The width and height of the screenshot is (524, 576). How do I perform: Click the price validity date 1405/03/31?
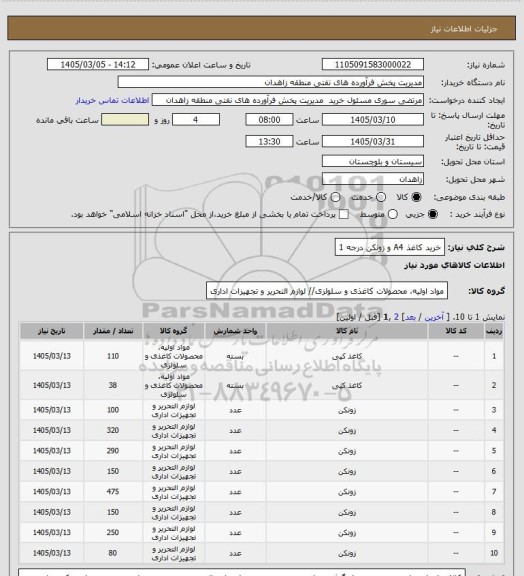pyautogui.click(x=373, y=141)
